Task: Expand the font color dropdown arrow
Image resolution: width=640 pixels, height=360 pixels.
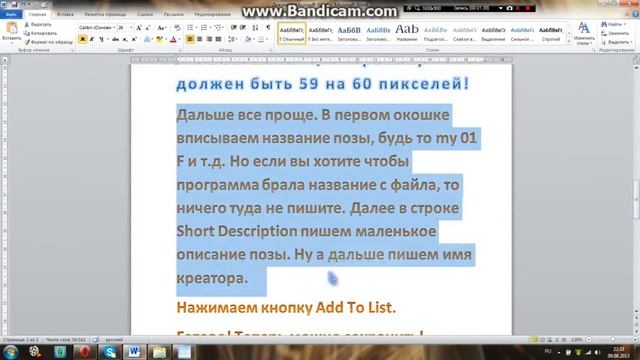Action: pos(179,39)
